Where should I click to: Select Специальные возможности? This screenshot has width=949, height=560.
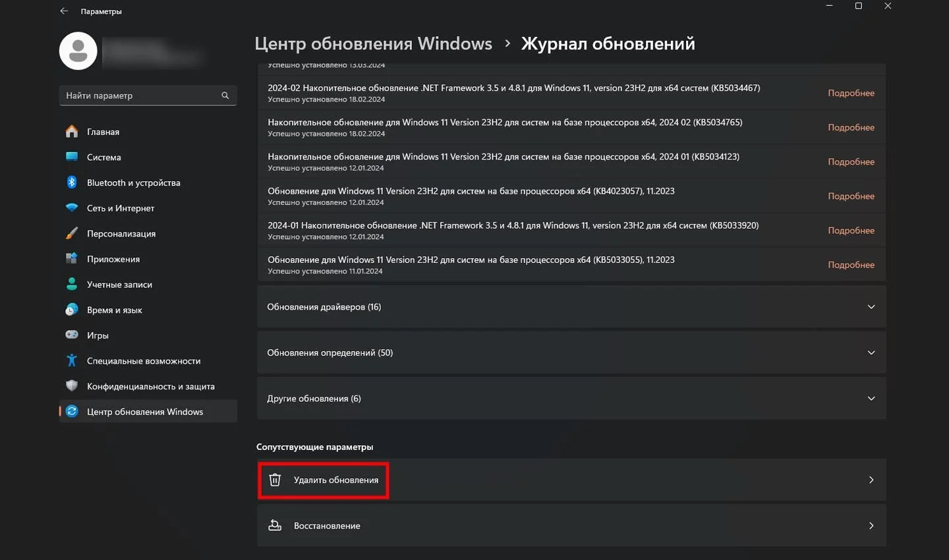tap(148, 360)
